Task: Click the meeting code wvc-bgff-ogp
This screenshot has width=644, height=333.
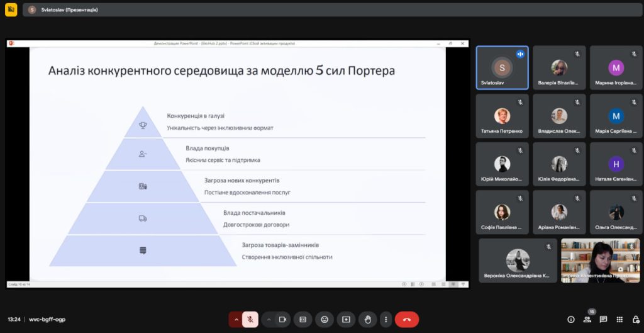Action: click(x=47, y=319)
